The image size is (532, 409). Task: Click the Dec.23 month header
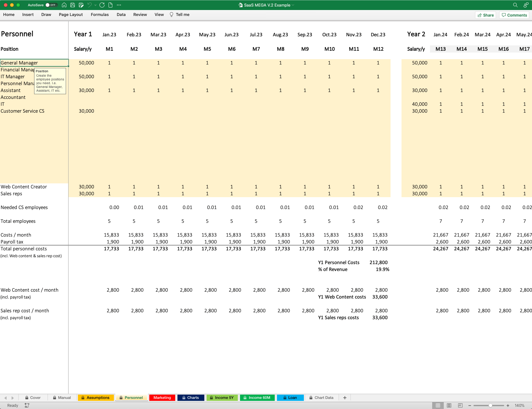(378, 35)
